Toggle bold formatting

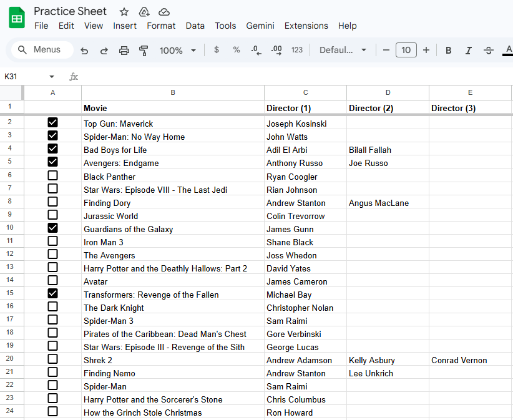click(x=449, y=50)
